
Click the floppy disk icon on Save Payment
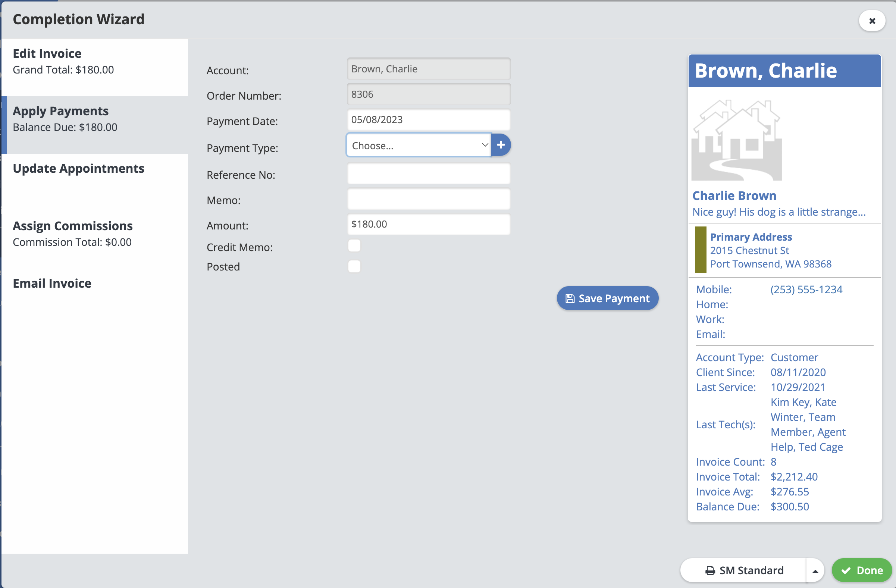(570, 298)
